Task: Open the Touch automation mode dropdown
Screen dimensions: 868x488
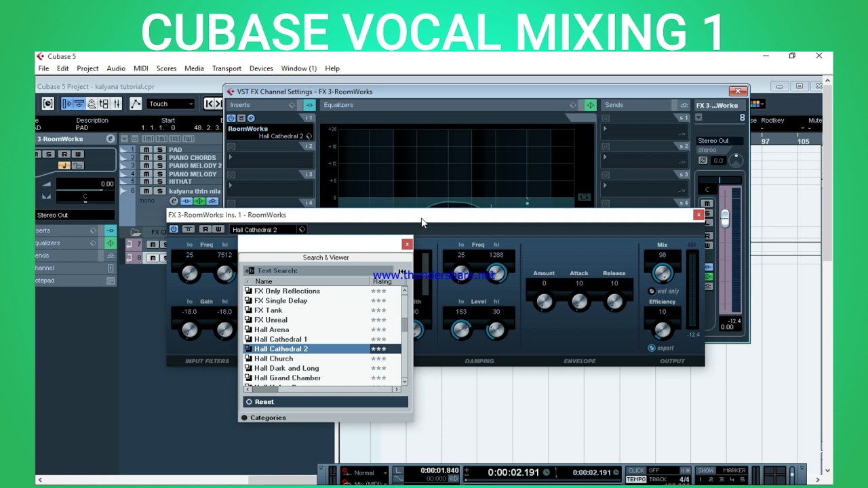Action: pyautogui.click(x=171, y=104)
